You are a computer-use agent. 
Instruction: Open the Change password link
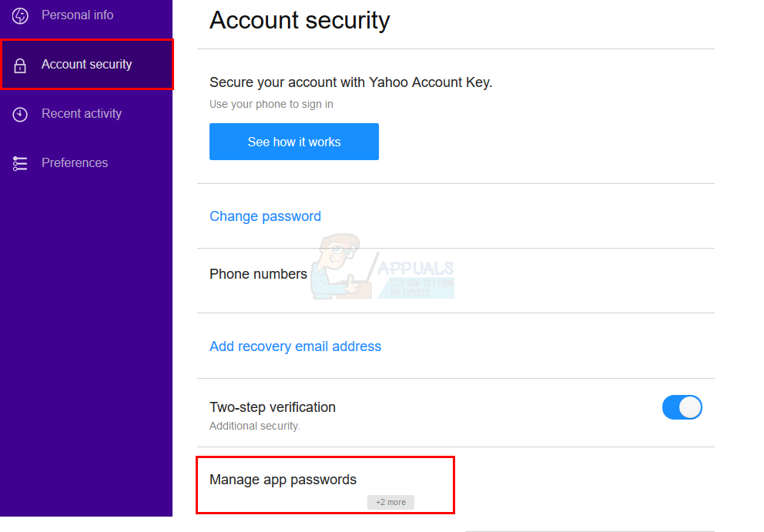(x=265, y=216)
